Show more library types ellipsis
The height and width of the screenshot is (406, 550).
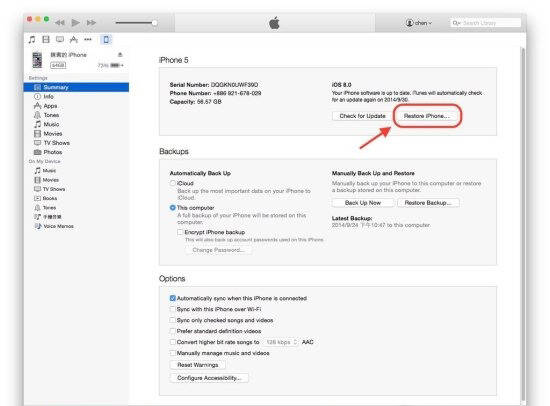point(88,39)
